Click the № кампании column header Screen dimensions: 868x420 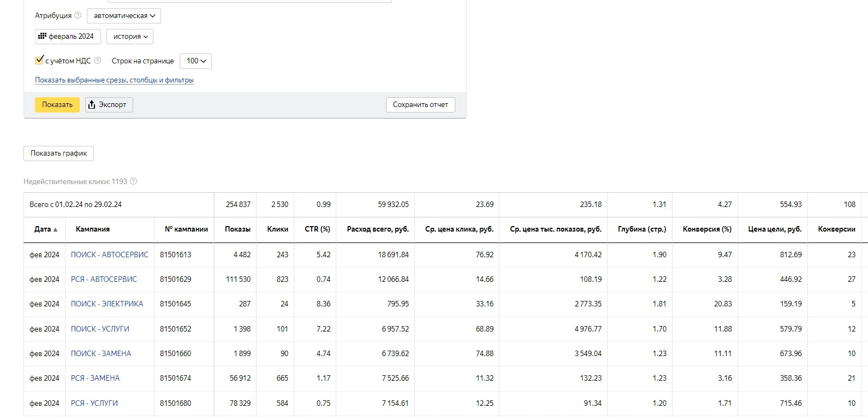click(x=186, y=229)
